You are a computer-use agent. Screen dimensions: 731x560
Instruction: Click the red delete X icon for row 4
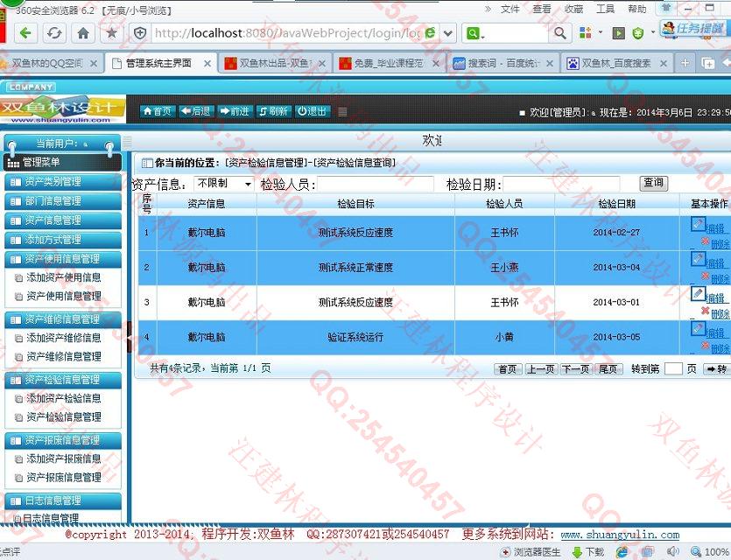point(705,346)
